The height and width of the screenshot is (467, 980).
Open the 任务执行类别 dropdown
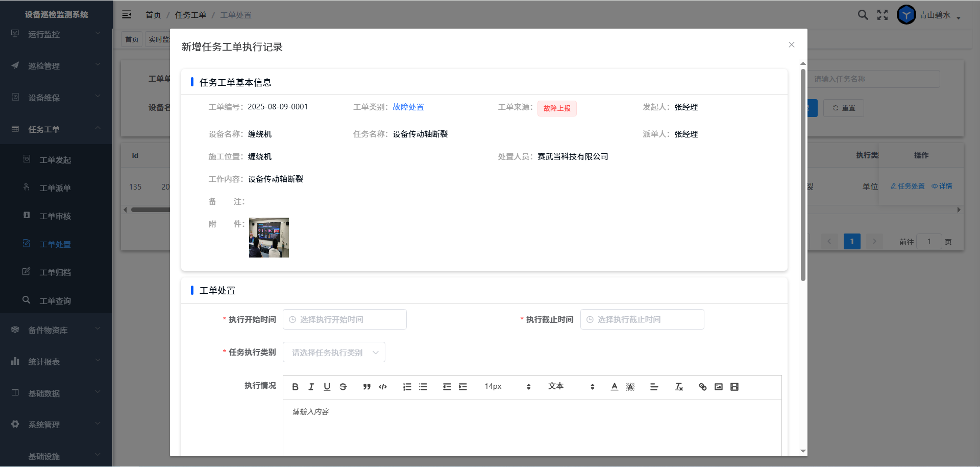point(334,353)
